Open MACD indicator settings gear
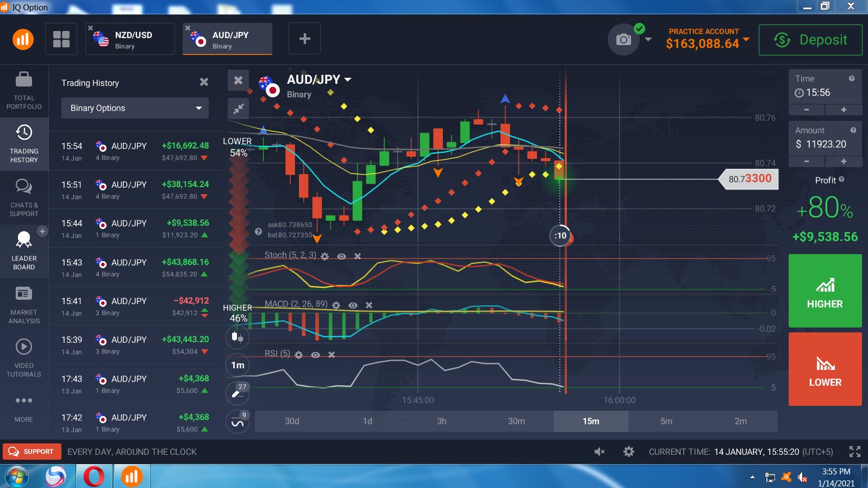This screenshot has width=868, height=488. (336, 306)
